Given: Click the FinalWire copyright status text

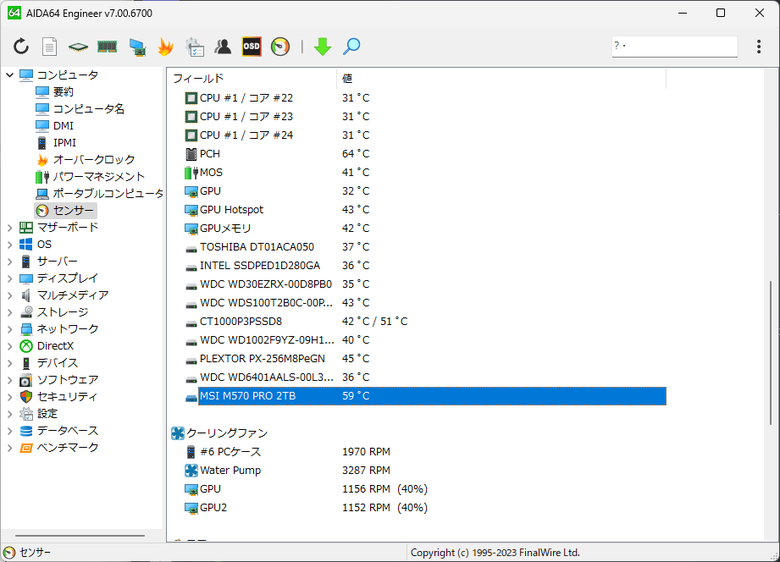Looking at the screenshot, I should click(495, 553).
